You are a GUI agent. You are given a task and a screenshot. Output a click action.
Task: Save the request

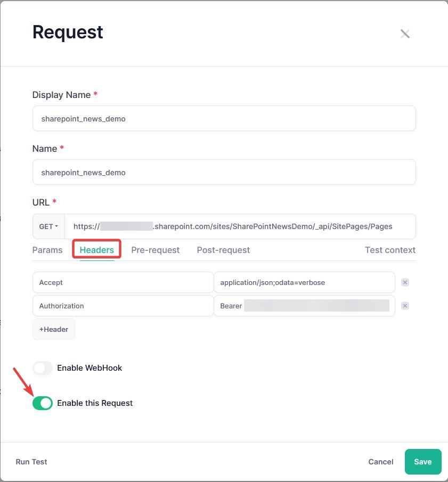(422, 462)
